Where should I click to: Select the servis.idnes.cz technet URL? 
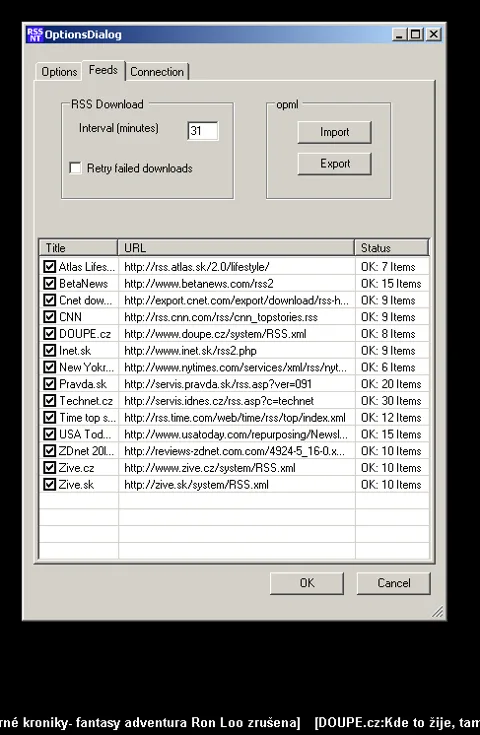[x=237, y=401]
